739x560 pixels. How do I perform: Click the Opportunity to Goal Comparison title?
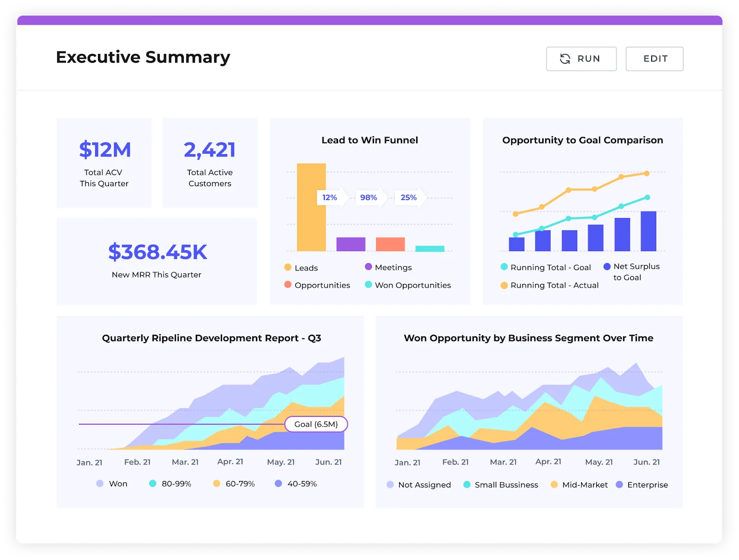[582, 140]
